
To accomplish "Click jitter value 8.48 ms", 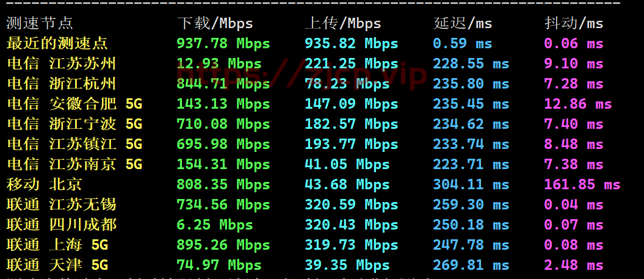I will [574, 144].
